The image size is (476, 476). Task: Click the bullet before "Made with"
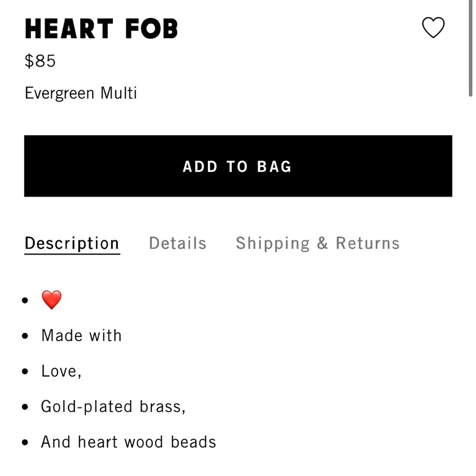coord(25,336)
